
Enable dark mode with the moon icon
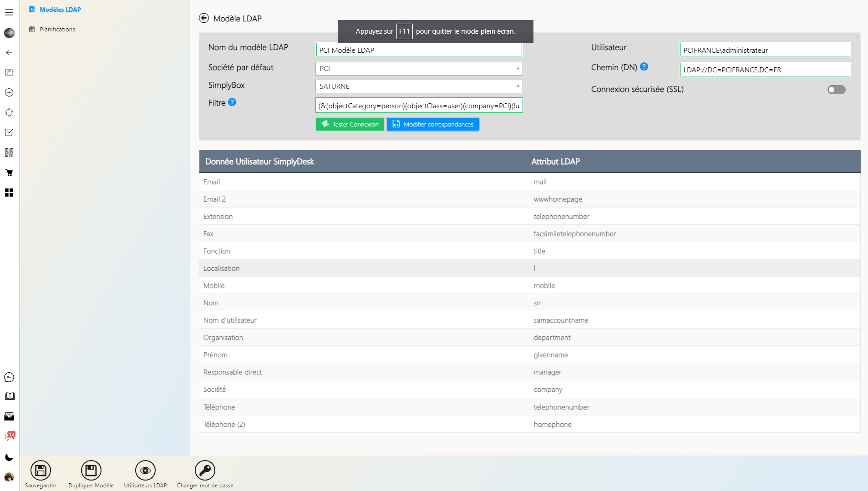click(x=9, y=457)
